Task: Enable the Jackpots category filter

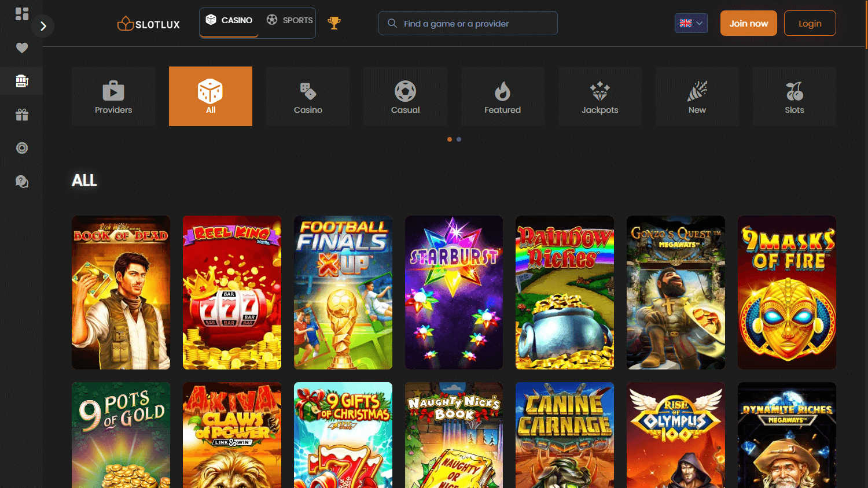Action: point(599,96)
